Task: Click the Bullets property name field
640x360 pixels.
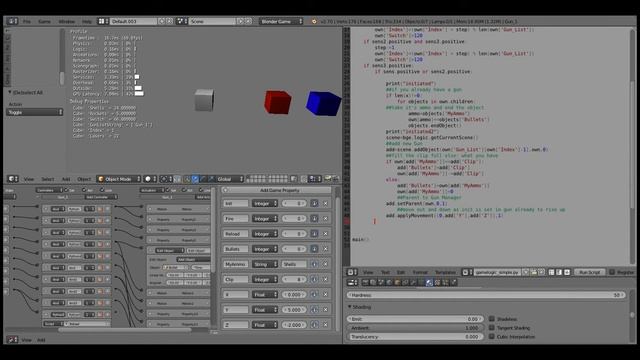Action: [236, 249]
